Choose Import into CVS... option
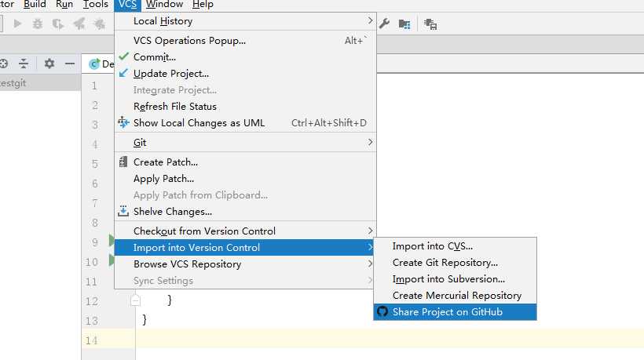This screenshot has width=644, height=360. click(x=455, y=246)
